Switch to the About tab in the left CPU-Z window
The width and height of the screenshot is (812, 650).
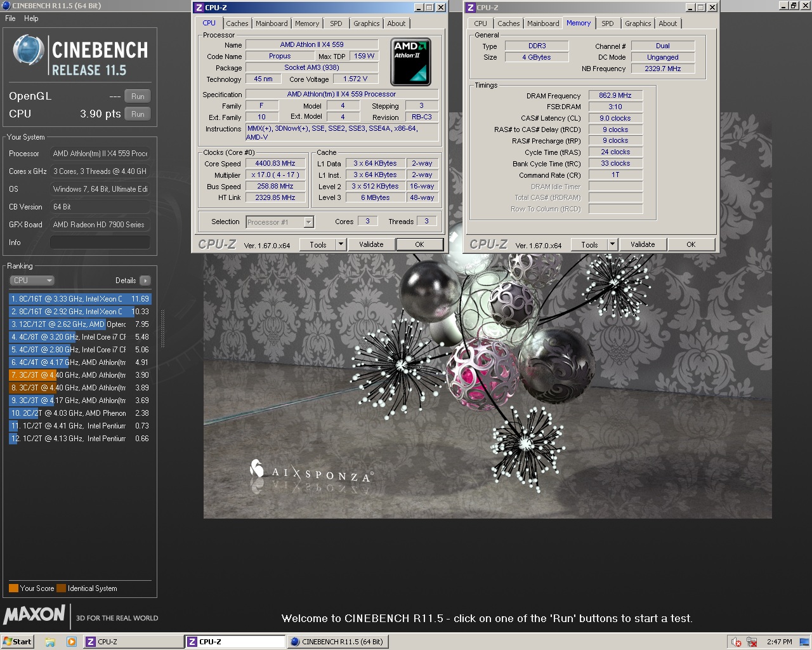(x=396, y=23)
